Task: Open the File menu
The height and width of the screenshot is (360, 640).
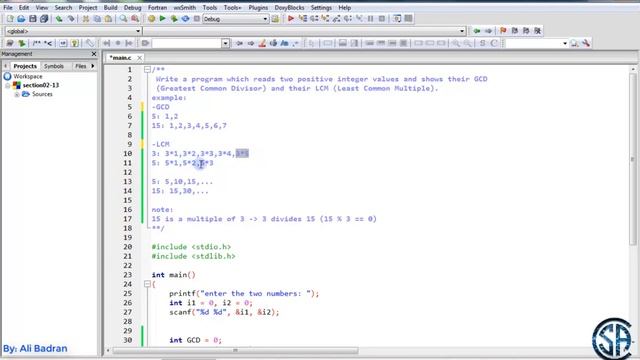Action: (x=8, y=7)
